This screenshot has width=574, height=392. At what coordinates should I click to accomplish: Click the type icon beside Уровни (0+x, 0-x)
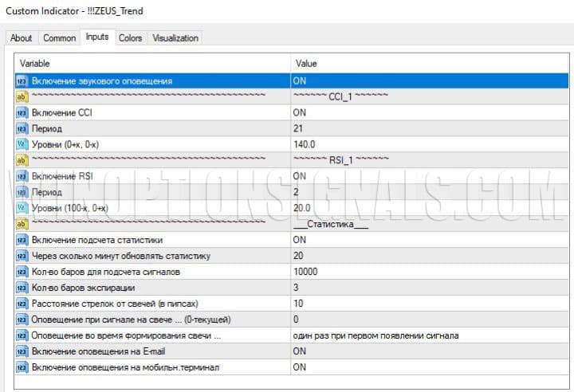pyautogui.click(x=22, y=144)
